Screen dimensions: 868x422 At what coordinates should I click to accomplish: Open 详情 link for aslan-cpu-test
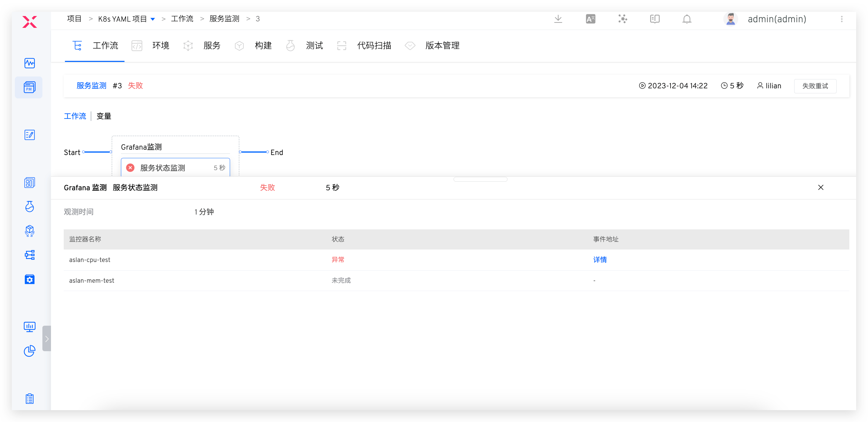point(600,260)
